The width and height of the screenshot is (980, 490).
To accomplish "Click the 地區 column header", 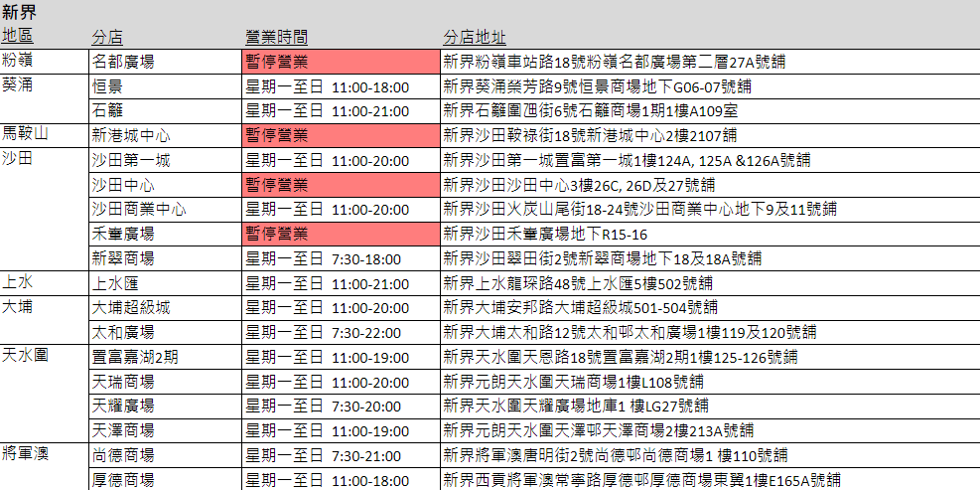I will point(18,37).
